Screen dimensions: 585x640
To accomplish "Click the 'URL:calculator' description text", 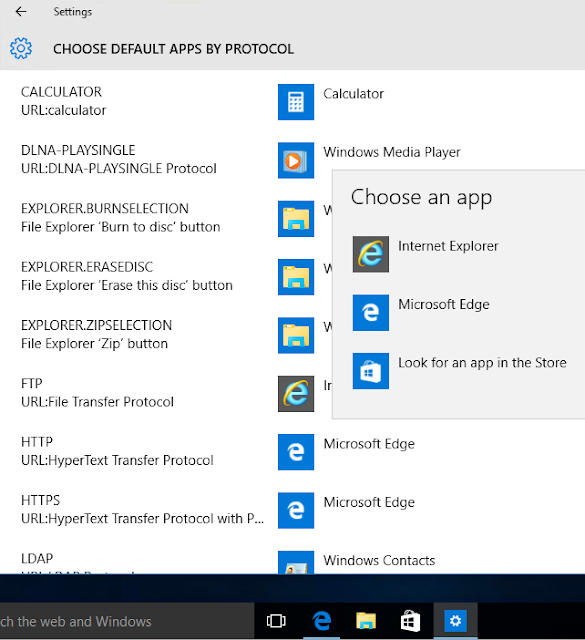I will tap(64, 110).
